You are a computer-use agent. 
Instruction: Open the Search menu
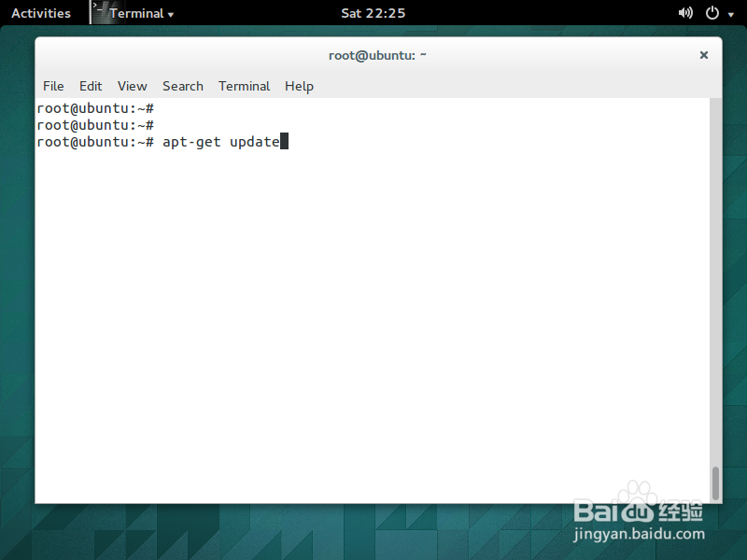pyautogui.click(x=182, y=86)
